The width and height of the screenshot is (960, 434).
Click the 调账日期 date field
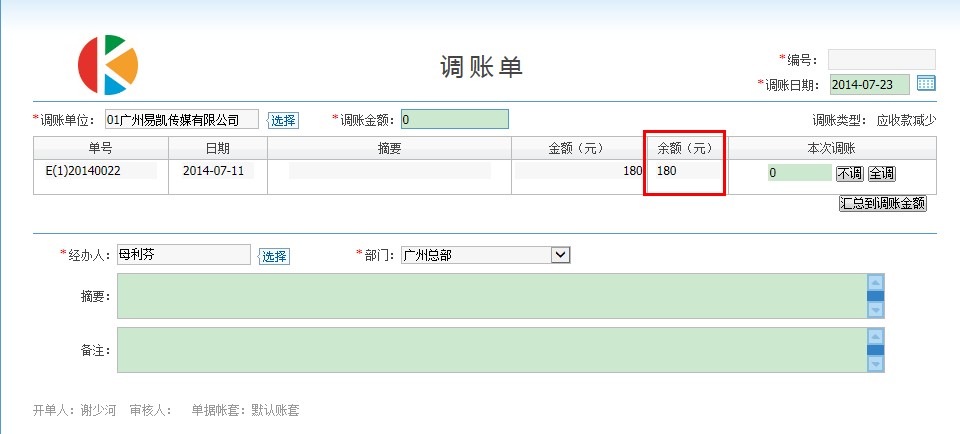pyautogui.click(x=869, y=84)
